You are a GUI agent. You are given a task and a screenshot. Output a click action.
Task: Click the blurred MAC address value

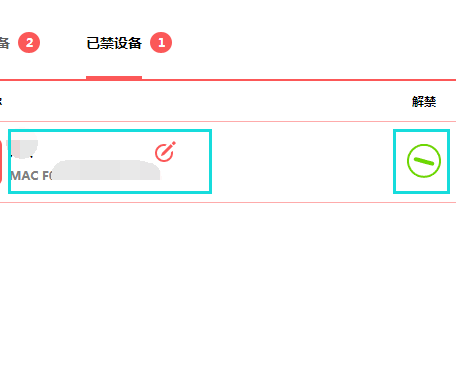click(106, 170)
